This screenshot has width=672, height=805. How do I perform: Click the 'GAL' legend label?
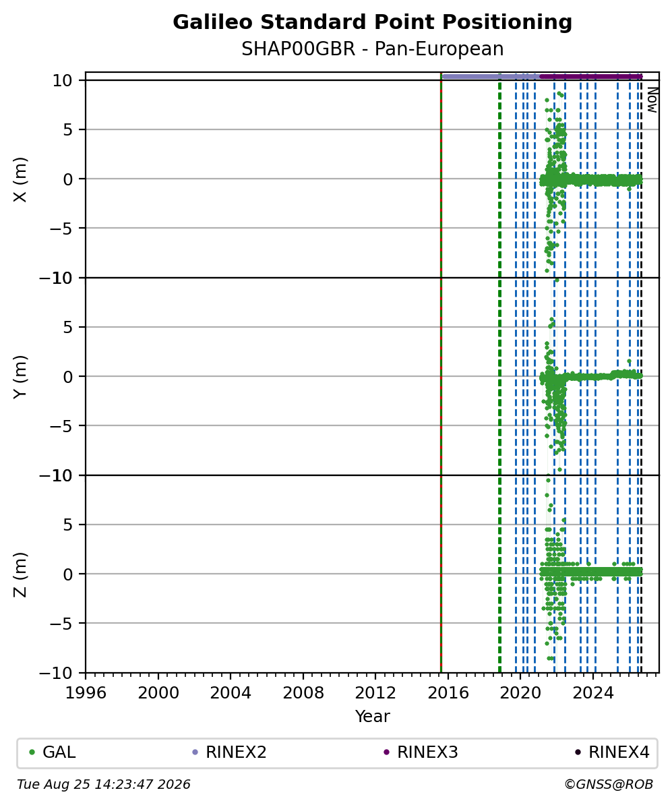[59, 752]
